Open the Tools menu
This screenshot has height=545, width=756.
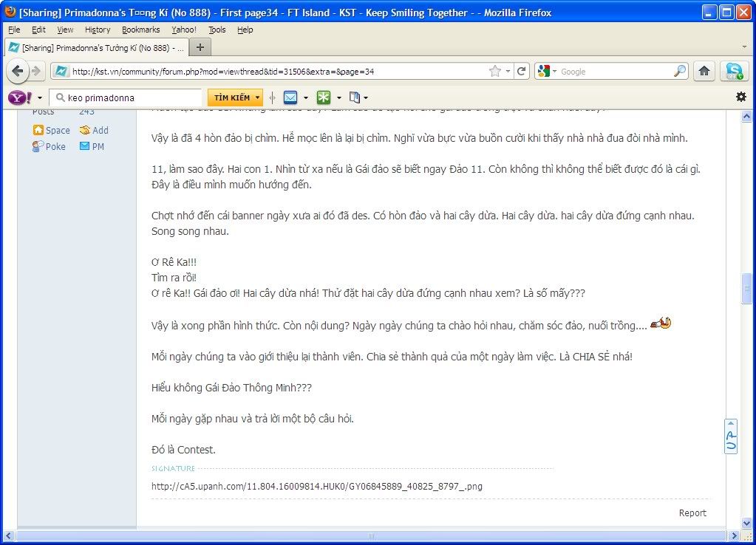click(217, 30)
